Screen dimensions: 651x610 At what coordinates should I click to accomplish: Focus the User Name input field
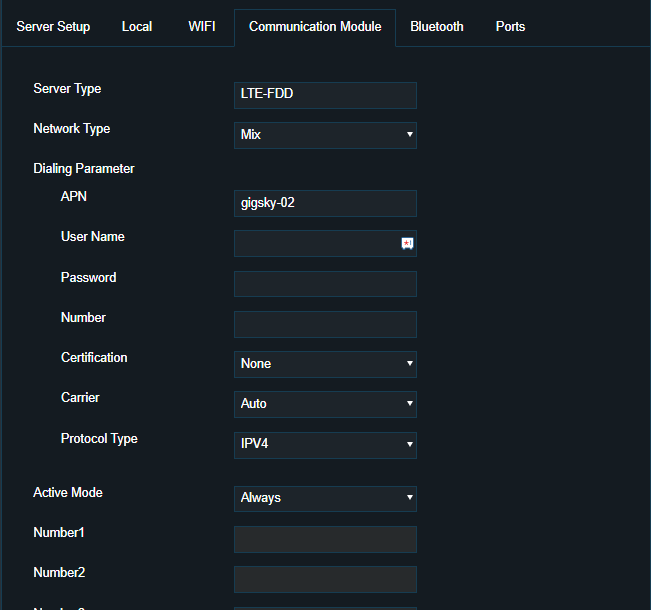click(325, 243)
